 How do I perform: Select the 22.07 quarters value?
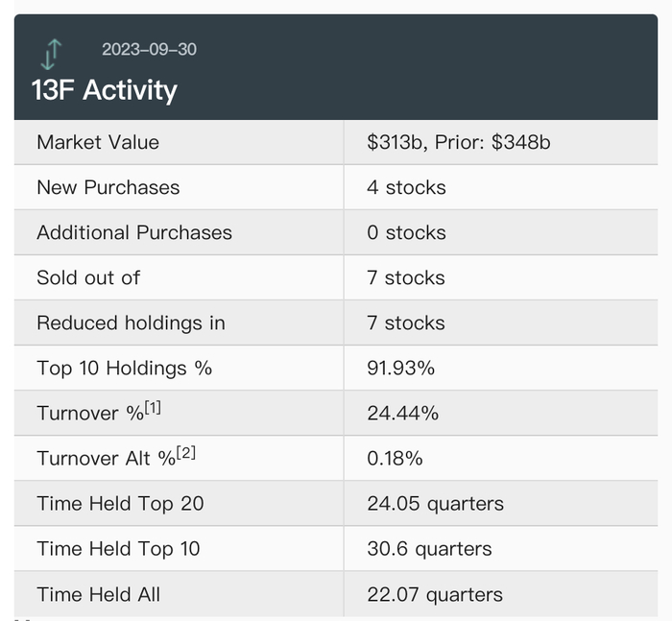pyautogui.click(x=435, y=594)
